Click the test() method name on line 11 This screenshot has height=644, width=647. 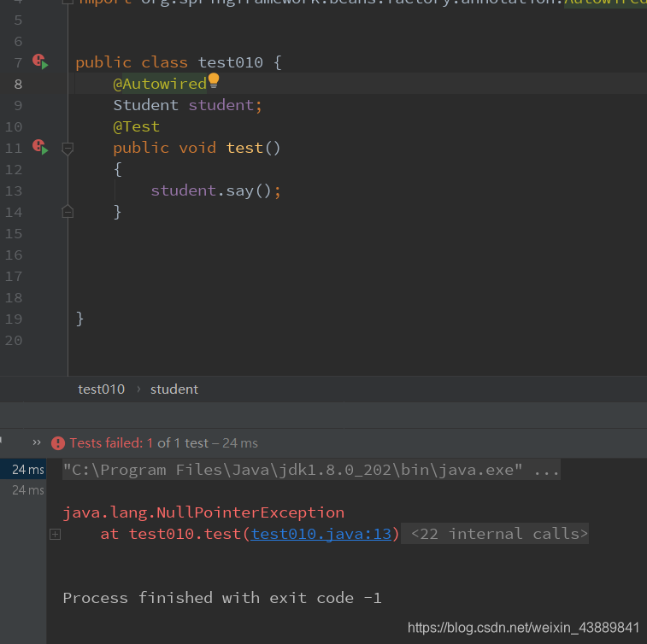click(244, 148)
